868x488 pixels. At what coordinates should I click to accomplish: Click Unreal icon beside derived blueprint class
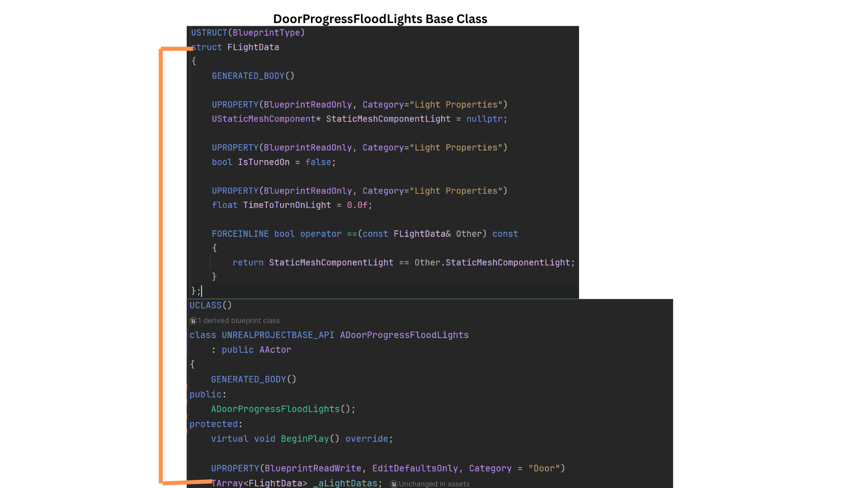193,321
